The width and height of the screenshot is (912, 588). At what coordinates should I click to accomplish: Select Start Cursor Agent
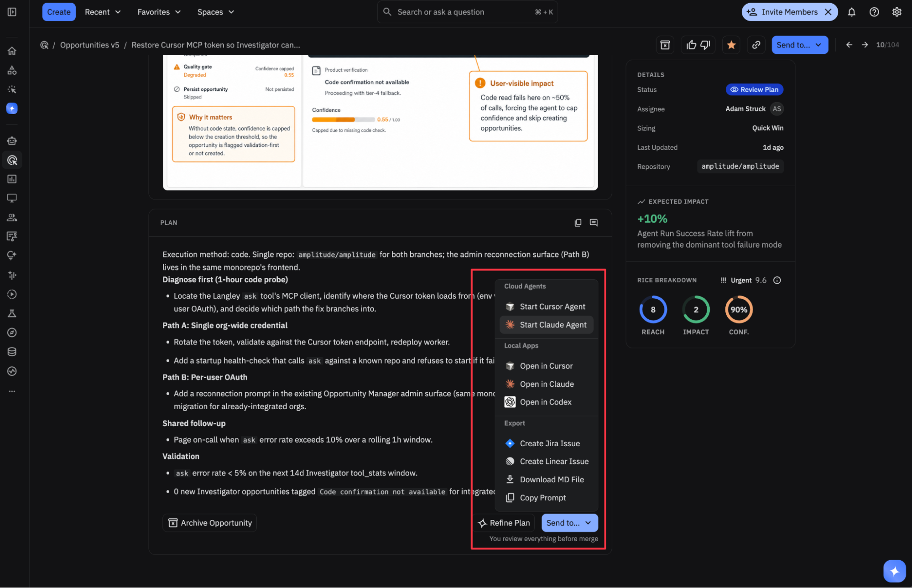[x=547, y=307]
